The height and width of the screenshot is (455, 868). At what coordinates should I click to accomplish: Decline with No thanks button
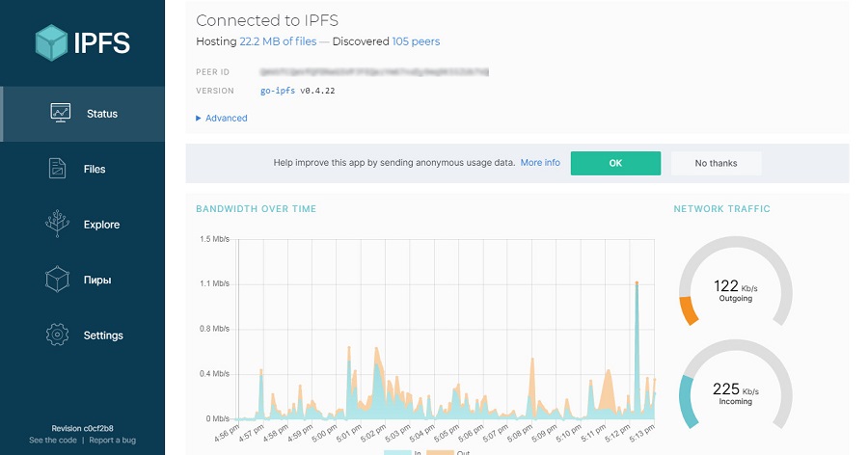[716, 163]
